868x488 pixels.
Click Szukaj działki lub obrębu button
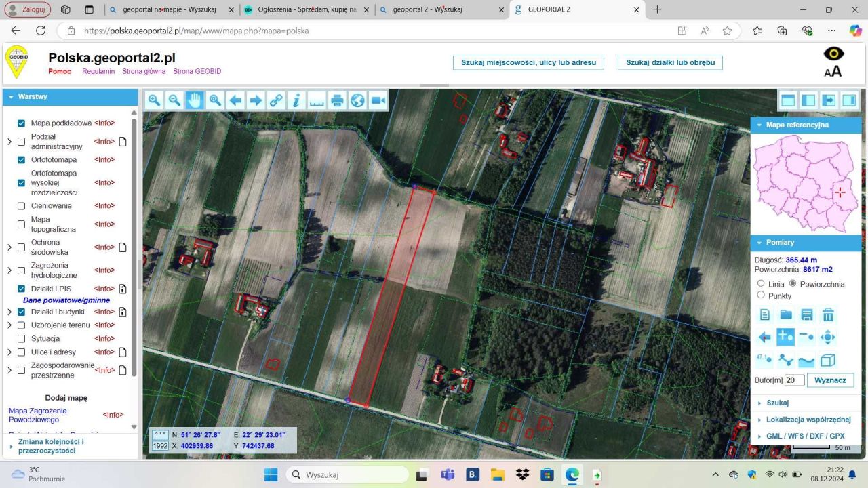pyautogui.click(x=670, y=62)
